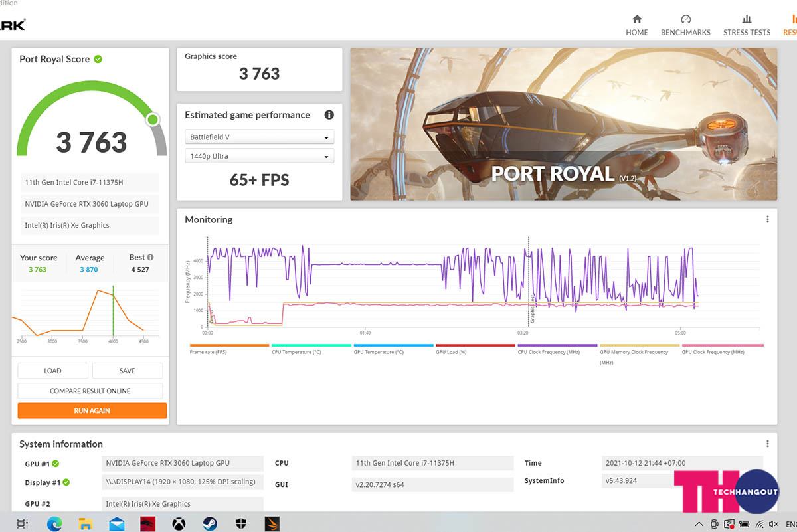Screen dimensions: 797x532
Task: Click the Display #1 green checkmark
Action: (x=66, y=482)
